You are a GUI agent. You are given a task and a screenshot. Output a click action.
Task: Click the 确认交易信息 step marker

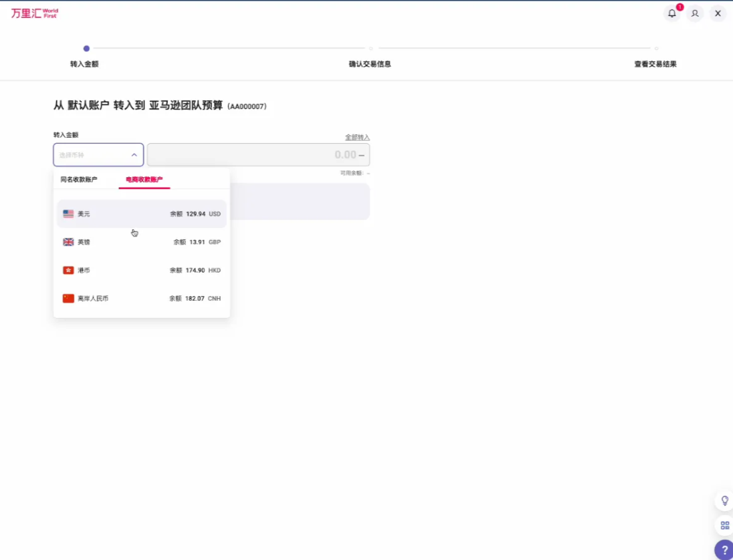[371, 49]
